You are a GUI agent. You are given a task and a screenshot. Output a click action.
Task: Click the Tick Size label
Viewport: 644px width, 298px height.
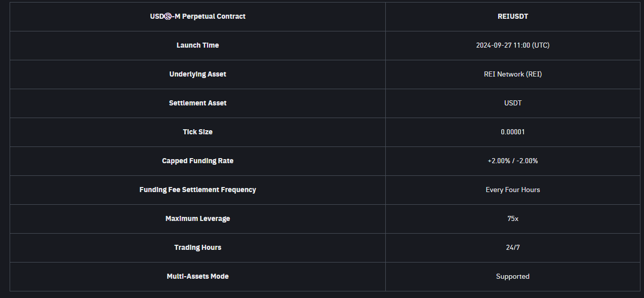click(197, 132)
